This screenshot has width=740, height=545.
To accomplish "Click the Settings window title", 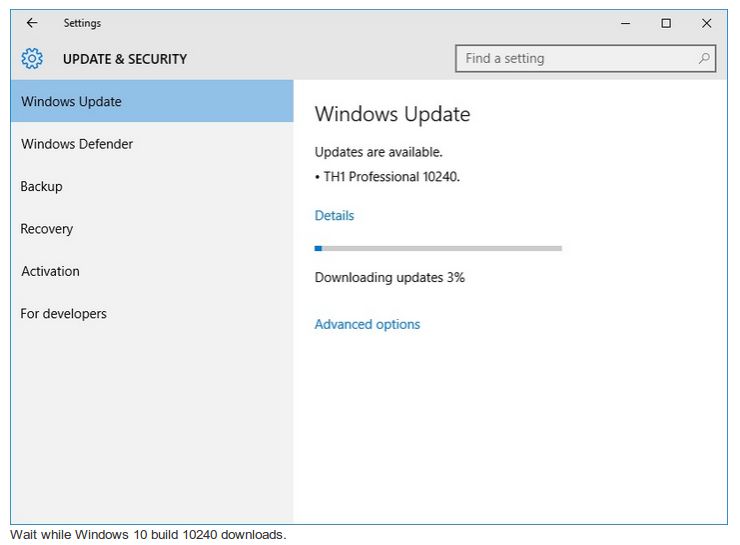I will pyautogui.click(x=82, y=23).
